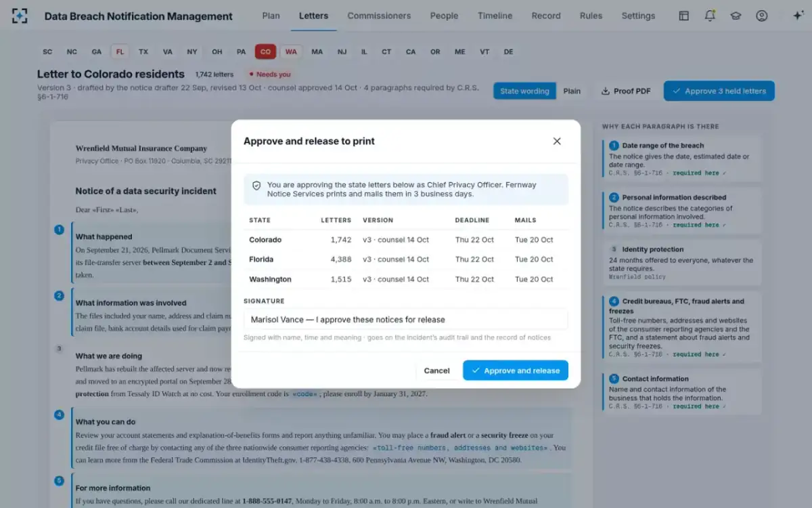
Task: Select the CO state chip
Action: 265,51
